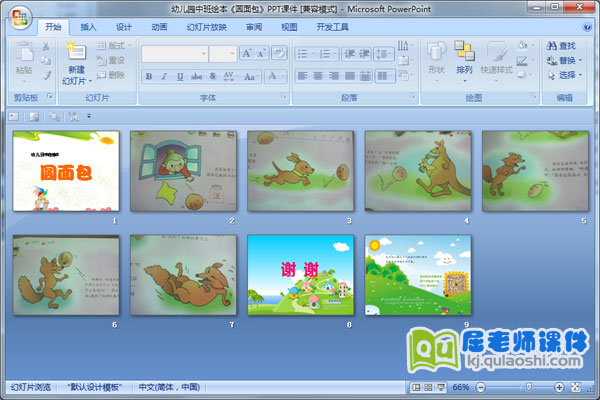600x400 pixels.
Task: Click the Delete slide button
Action: coord(111,75)
